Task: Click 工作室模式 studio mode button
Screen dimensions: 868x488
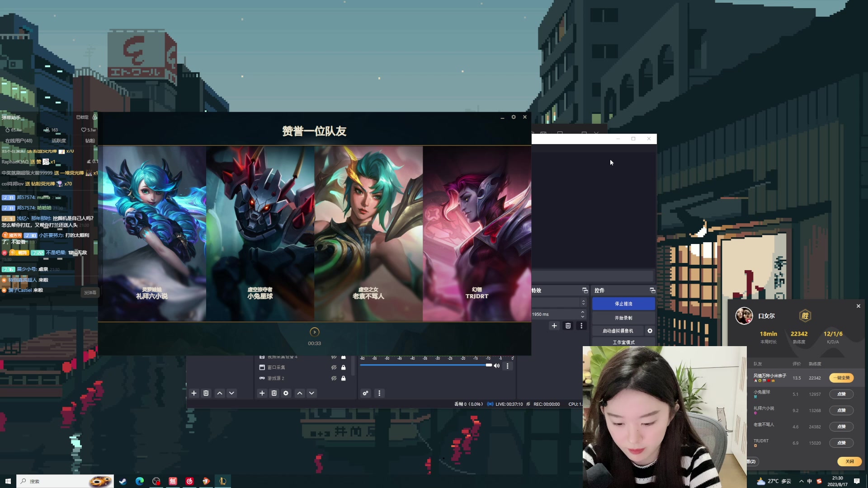Action: tap(623, 343)
